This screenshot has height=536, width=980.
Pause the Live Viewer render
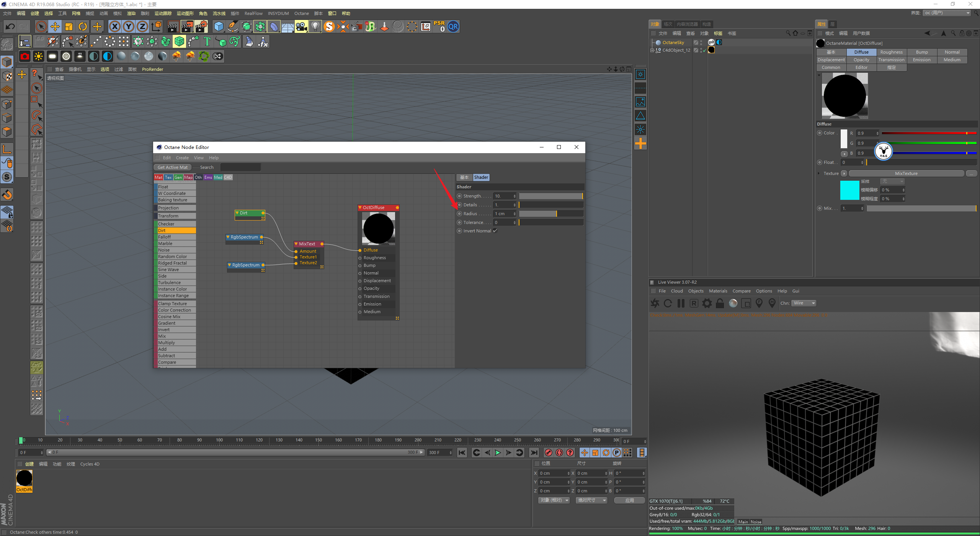681,303
